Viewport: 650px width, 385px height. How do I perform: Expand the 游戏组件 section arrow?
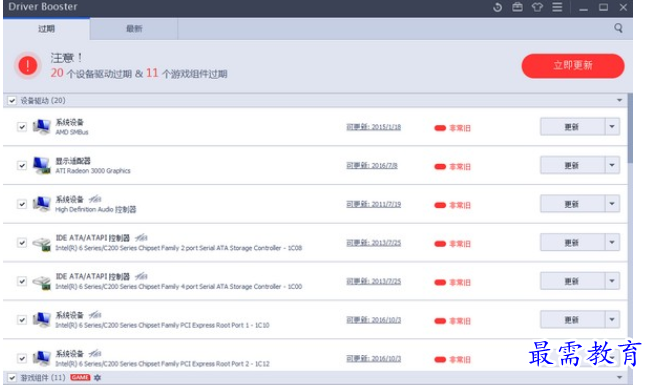tap(619, 378)
